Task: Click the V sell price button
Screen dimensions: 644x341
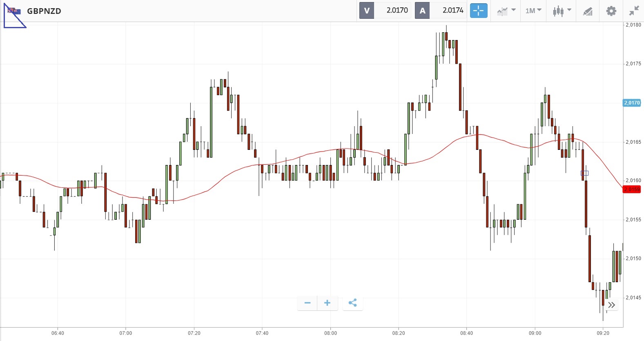Action: [x=367, y=11]
